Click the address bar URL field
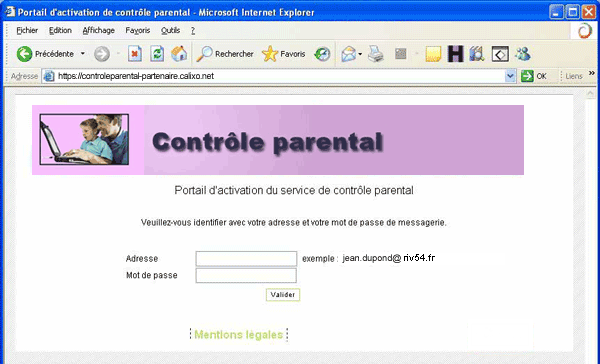This screenshot has width=600, height=364. [x=280, y=76]
